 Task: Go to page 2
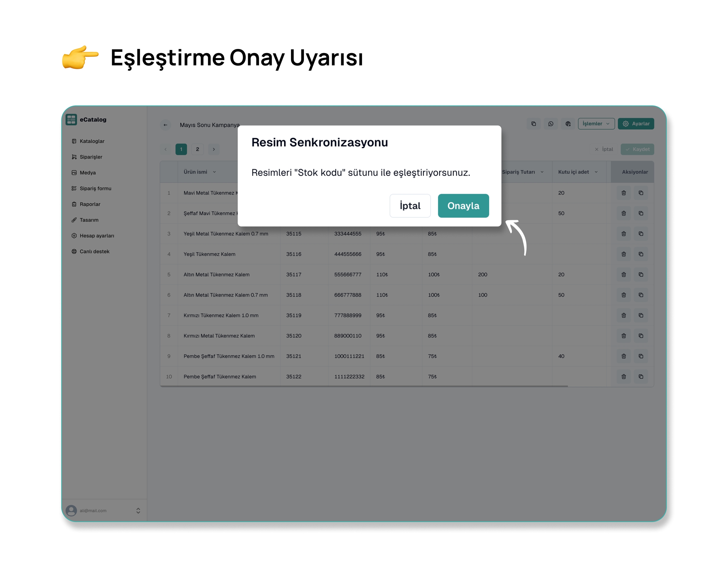(197, 149)
